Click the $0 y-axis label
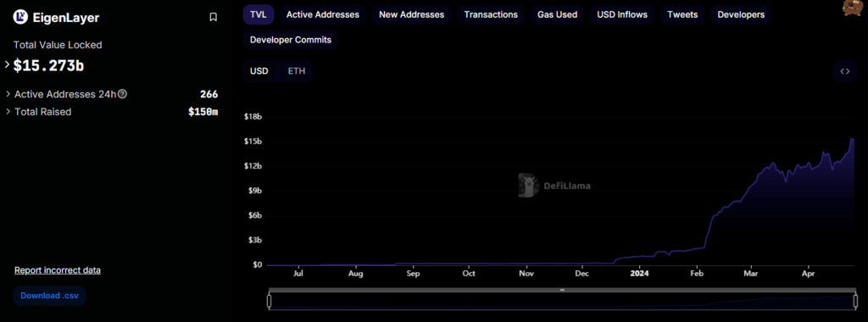This screenshot has height=322, width=868. (x=258, y=264)
